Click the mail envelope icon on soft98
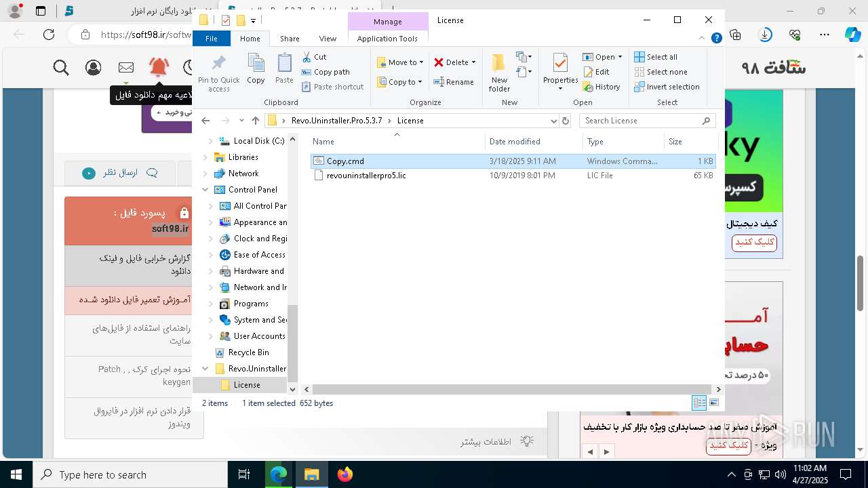The width and height of the screenshot is (868, 488). pyautogui.click(x=126, y=68)
